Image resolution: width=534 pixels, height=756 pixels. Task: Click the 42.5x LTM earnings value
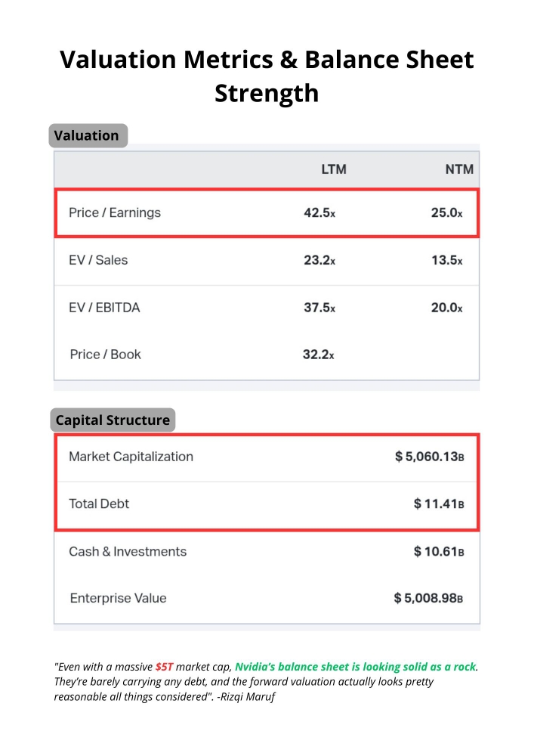click(319, 213)
